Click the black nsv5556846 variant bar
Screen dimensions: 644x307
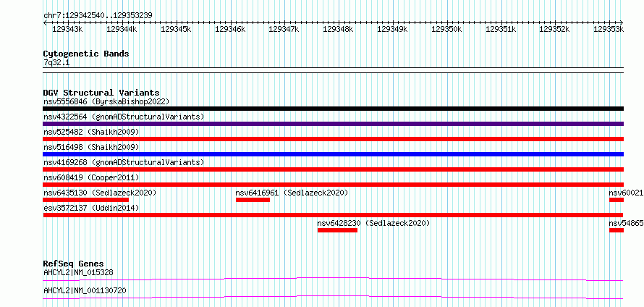click(x=333, y=109)
